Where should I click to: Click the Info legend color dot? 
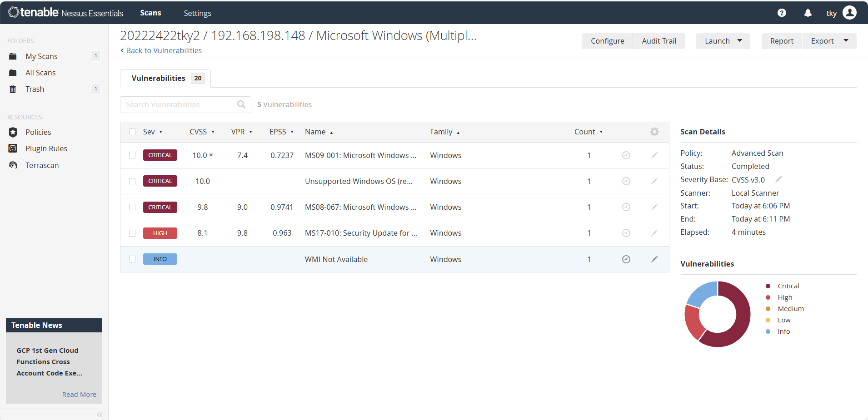pyautogui.click(x=768, y=331)
